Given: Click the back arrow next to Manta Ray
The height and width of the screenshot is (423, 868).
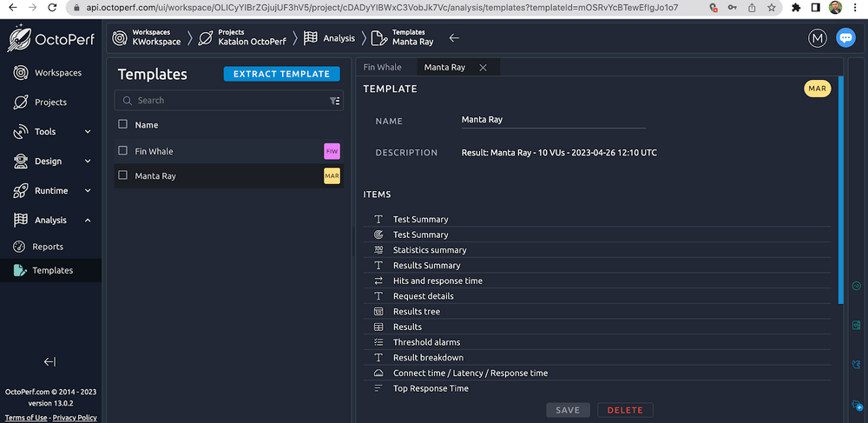Looking at the screenshot, I should 454,38.
